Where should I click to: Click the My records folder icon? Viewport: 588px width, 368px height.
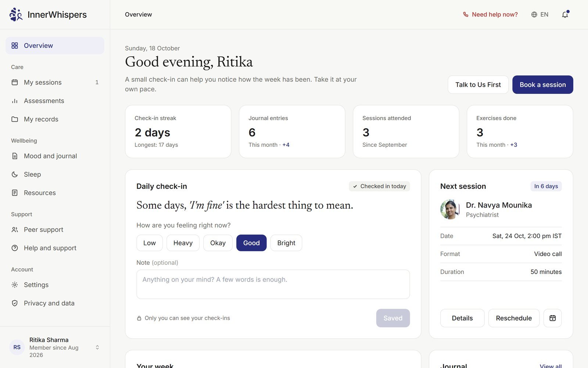coord(15,119)
